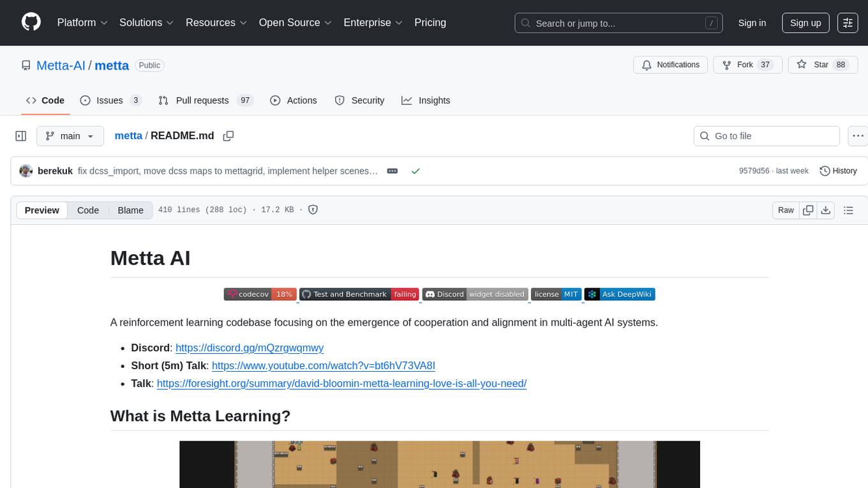Expand the Platform menu
Image resolution: width=868 pixels, height=488 pixels.
click(82, 22)
